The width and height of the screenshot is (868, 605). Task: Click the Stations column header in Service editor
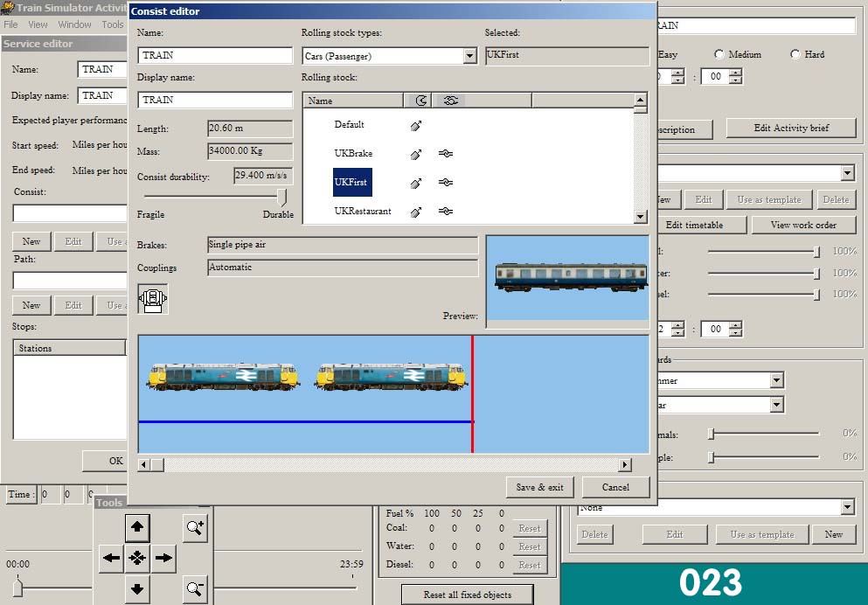click(69, 348)
